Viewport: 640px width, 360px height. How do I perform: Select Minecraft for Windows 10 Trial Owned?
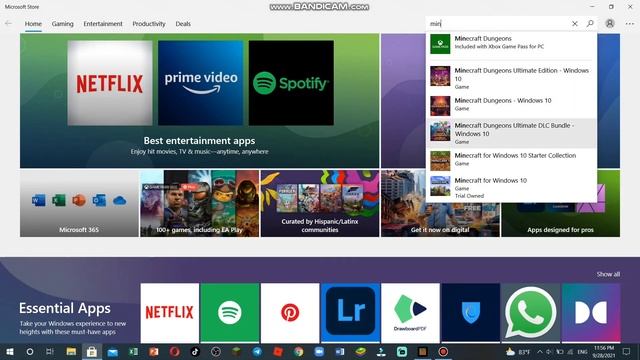pos(511,187)
